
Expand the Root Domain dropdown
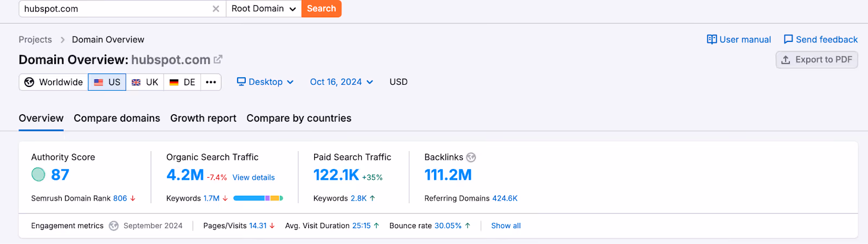coord(264,9)
